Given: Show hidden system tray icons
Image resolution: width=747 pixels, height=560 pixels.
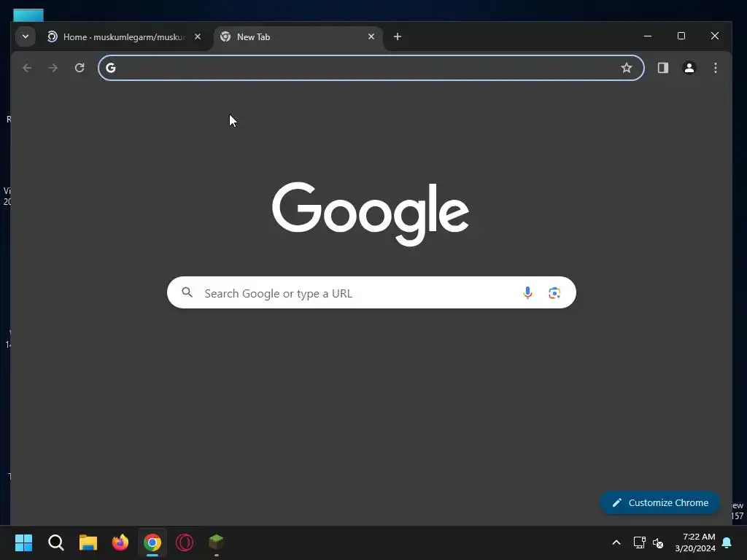Looking at the screenshot, I should point(616,542).
